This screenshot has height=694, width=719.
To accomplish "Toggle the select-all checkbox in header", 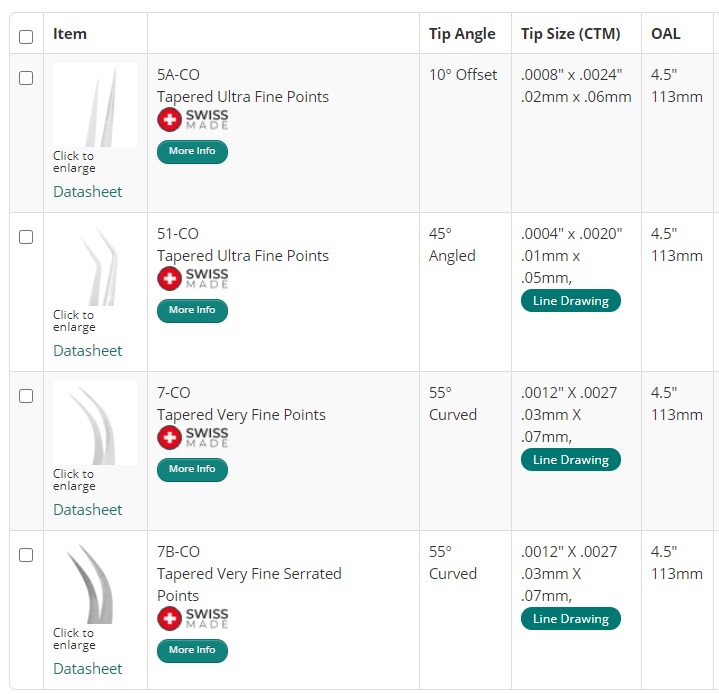I will click(26, 38).
